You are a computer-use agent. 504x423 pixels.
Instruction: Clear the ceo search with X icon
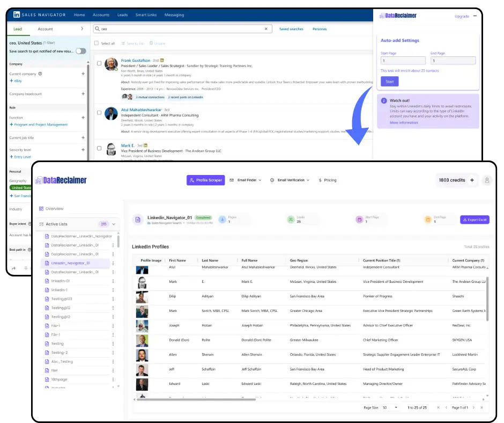tap(266, 29)
